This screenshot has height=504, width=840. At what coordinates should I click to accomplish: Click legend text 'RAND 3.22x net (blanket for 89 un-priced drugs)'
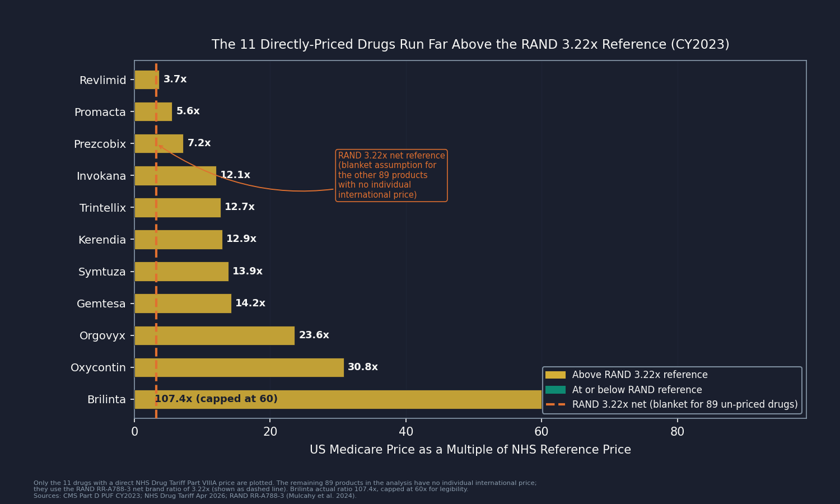coord(685,404)
